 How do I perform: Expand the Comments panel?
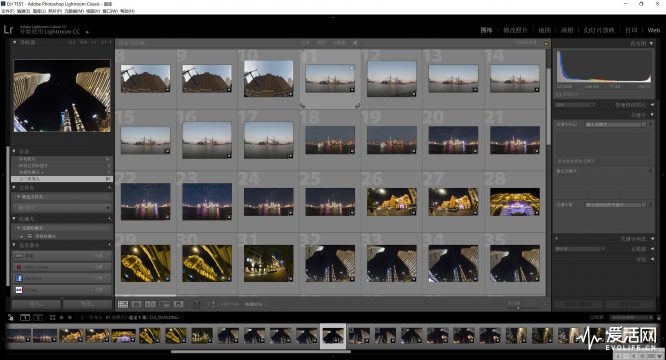click(652, 259)
